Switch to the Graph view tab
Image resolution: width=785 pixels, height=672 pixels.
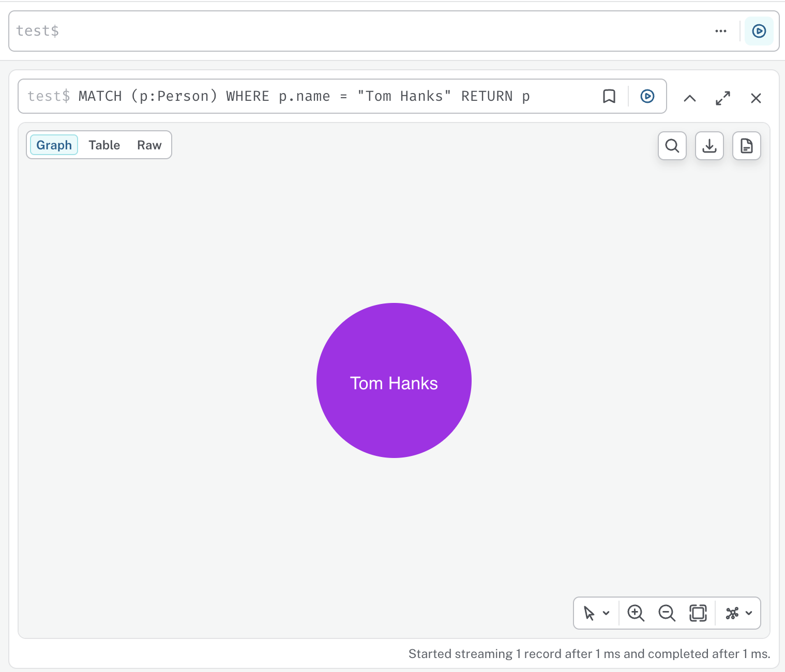tap(54, 145)
